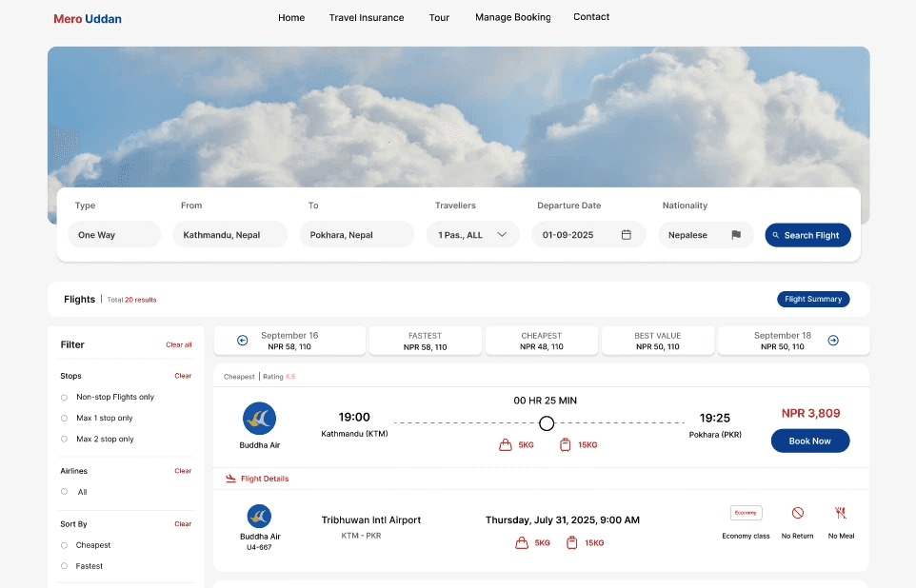Select Max 1 stop only filter

click(x=64, y=419)
